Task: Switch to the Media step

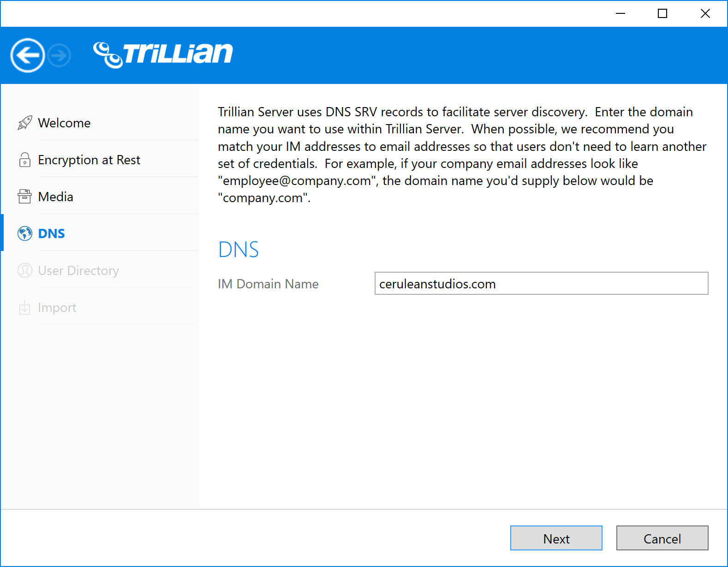Action: 101,197
